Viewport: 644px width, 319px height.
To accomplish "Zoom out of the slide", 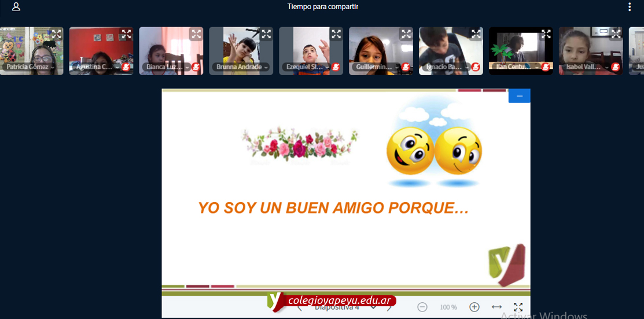I will point(422,307).
